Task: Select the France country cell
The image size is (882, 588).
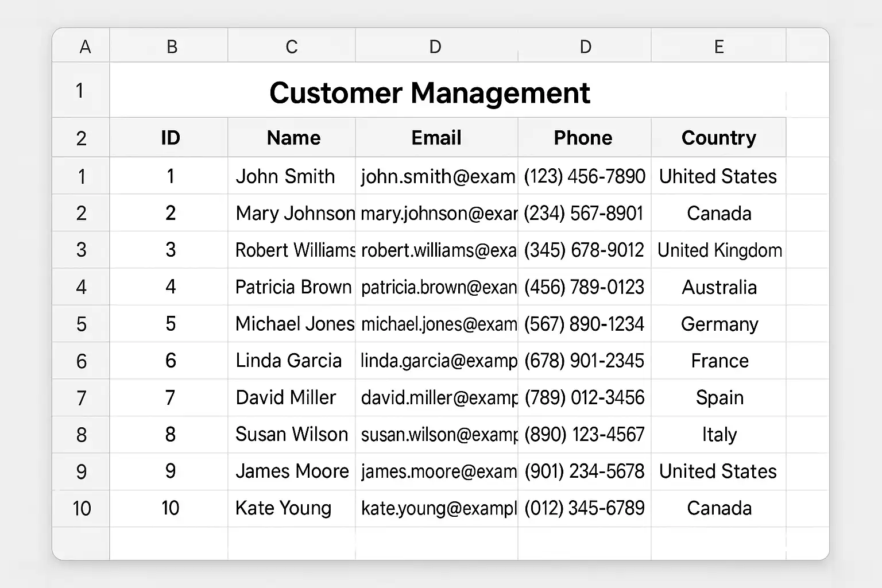Action: pyautogui.click(x=719, y=361)
